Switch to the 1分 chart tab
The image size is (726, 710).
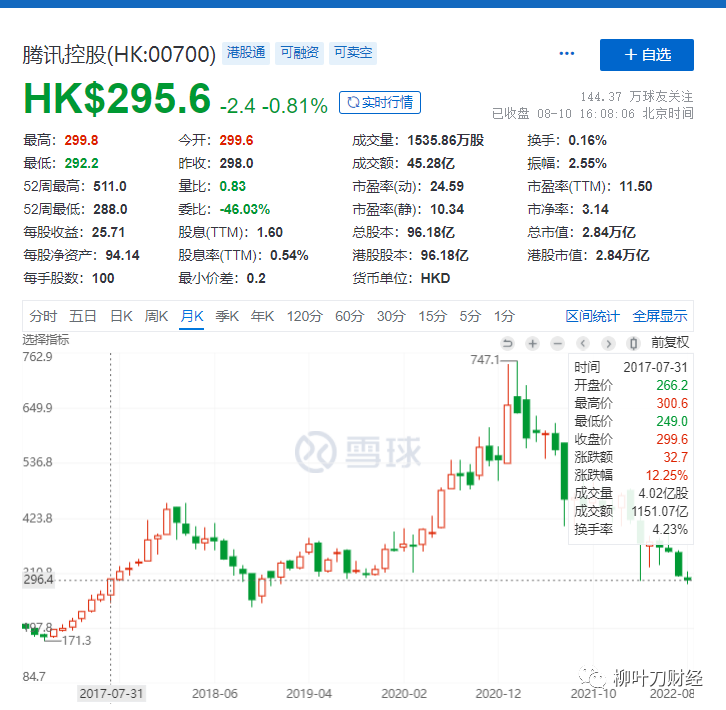pyautogui.click(x=504, y=316)
